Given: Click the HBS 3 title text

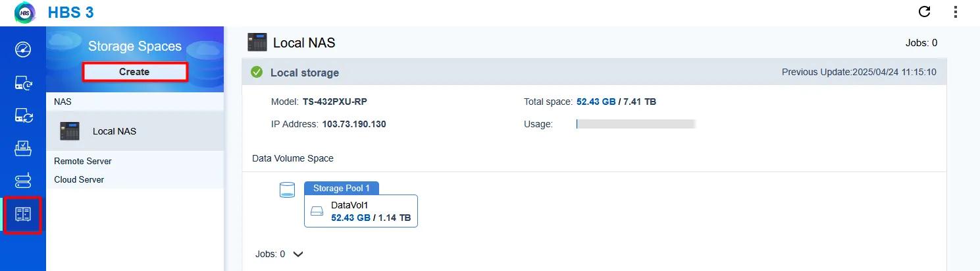Looking at the screenshot, I should [x=70, y=12].
